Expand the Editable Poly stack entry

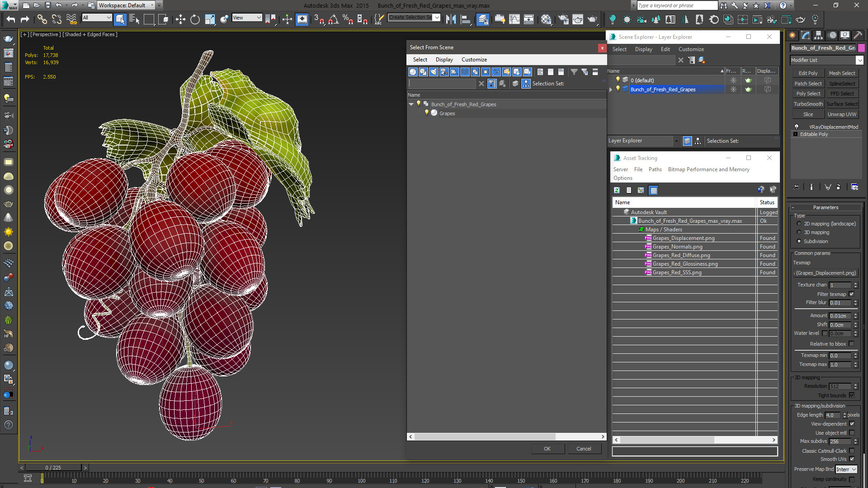(795, 134)
